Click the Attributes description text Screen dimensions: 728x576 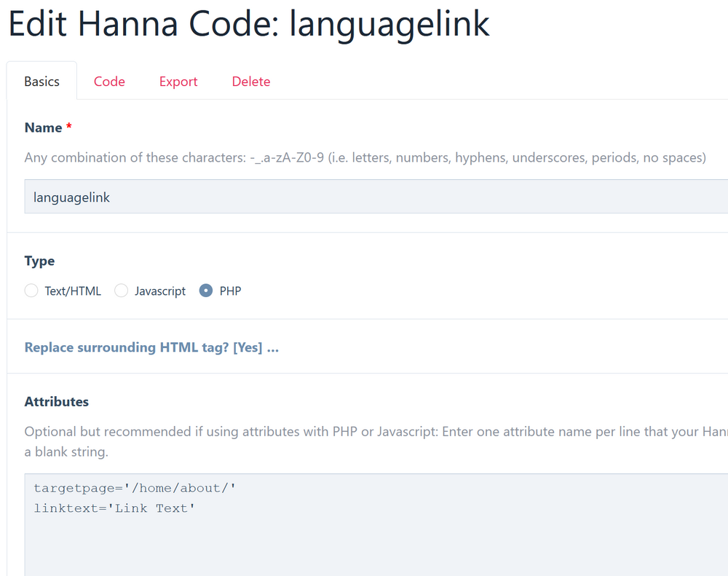click(364, 432)
